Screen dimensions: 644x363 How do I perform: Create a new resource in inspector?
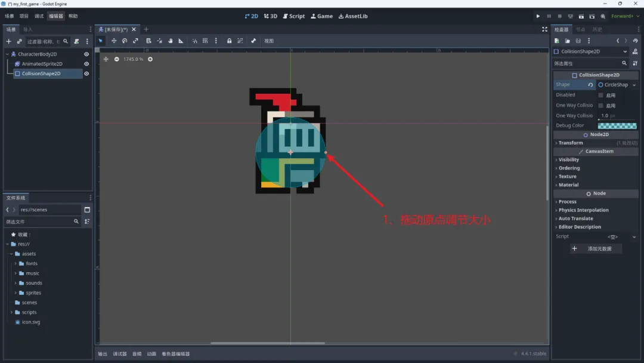click(557, 41)
